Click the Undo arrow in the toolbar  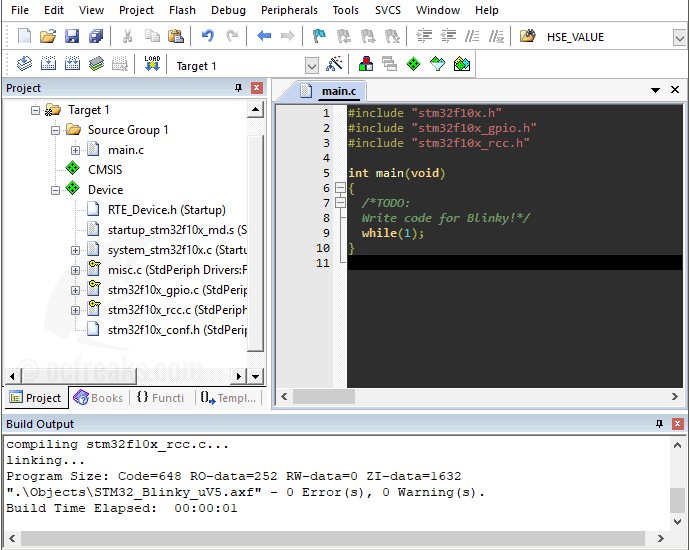(207, 37)
